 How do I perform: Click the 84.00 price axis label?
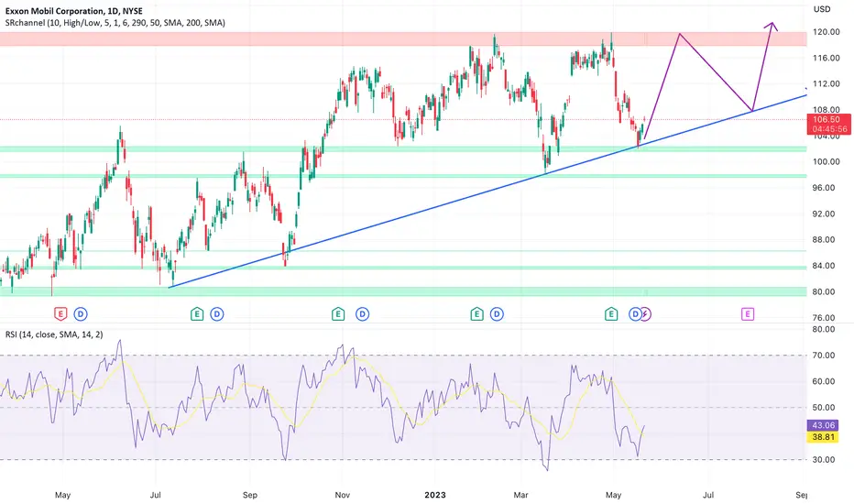click(826, 266)
